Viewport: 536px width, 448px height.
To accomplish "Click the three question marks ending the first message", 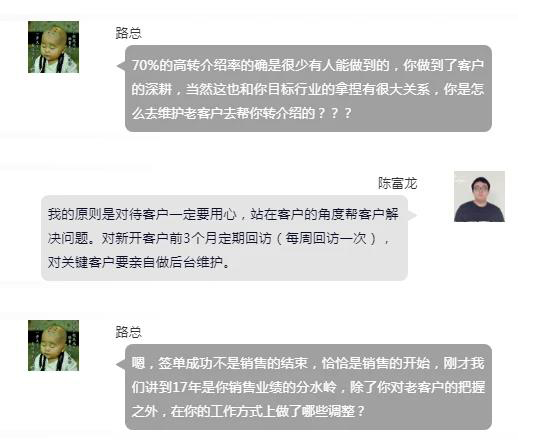I will (x=335, y=113).
